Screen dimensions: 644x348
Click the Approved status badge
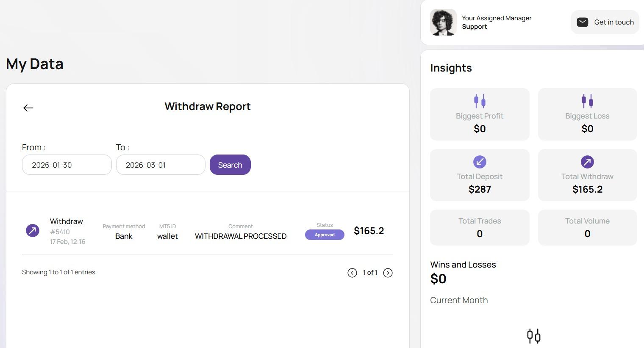click(x=325, y=235)
